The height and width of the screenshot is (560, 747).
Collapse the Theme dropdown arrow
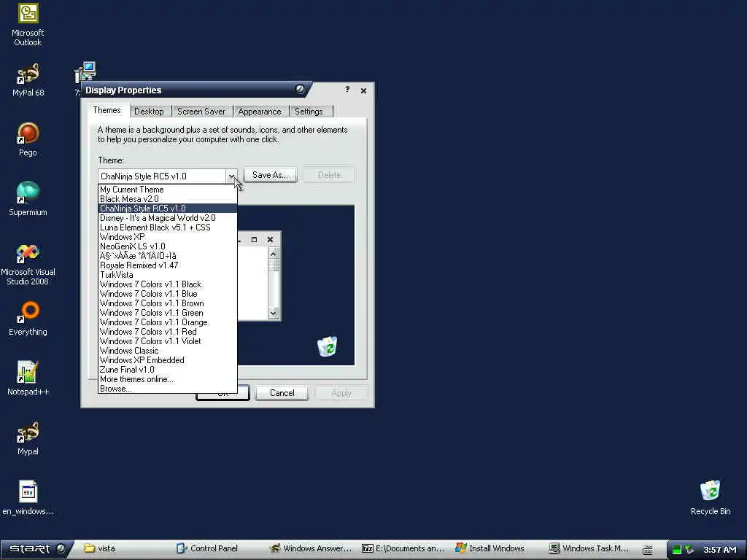pos(231,176)
